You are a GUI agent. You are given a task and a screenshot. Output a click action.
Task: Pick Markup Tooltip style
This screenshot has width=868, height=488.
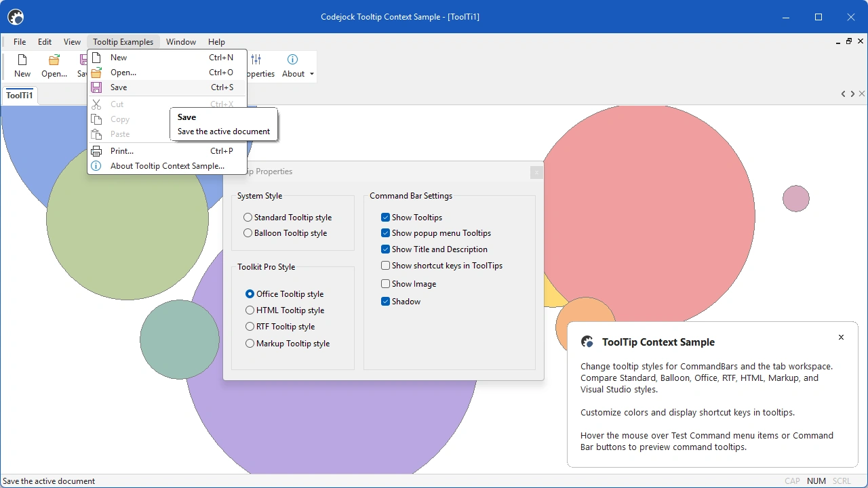(288, 344)
